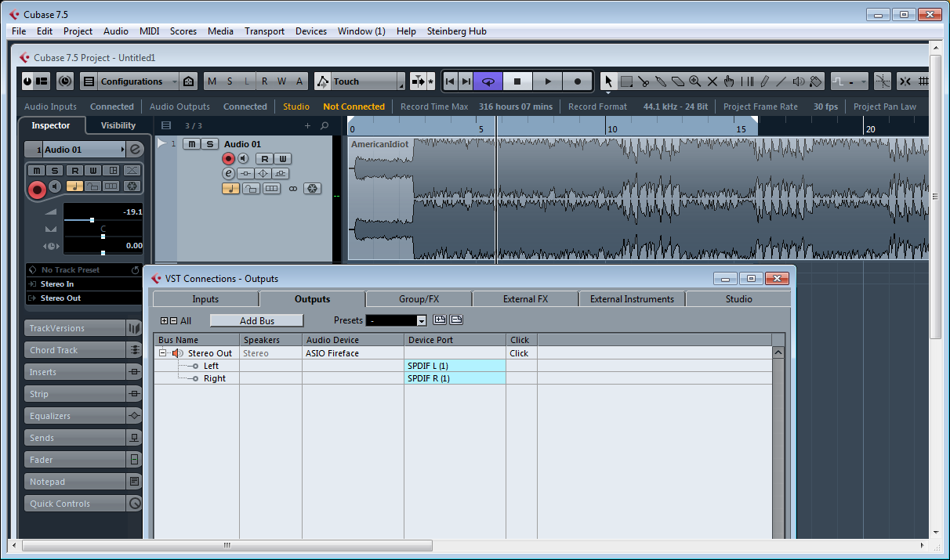Activate the Play speaker tool
Screen dimensions: 950x560
(x=798, y=81)
